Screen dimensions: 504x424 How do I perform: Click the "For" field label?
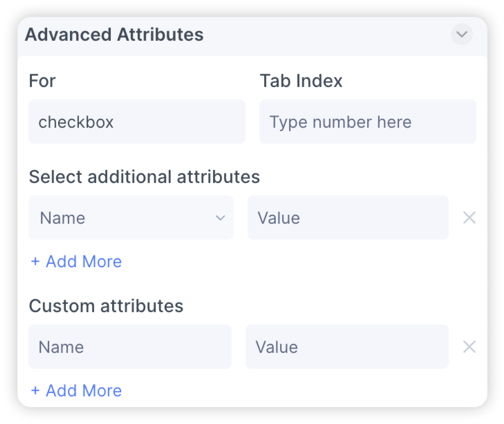point(42,81)
